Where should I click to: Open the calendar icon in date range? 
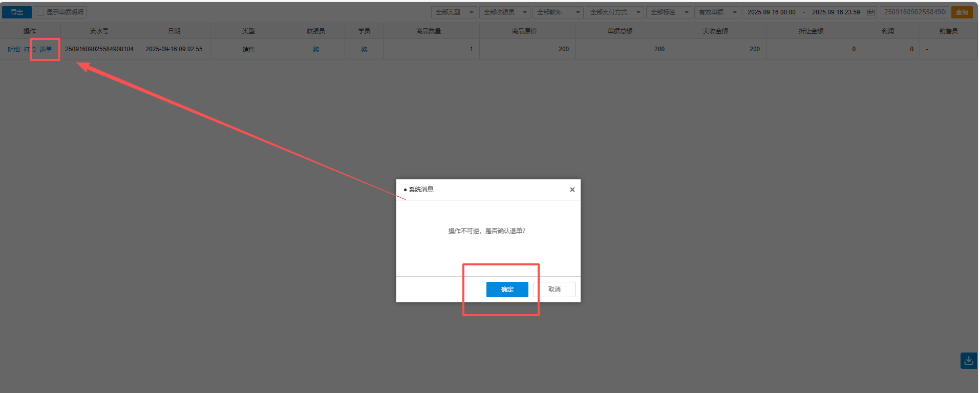pyautogui.click(x=870, y=12)
